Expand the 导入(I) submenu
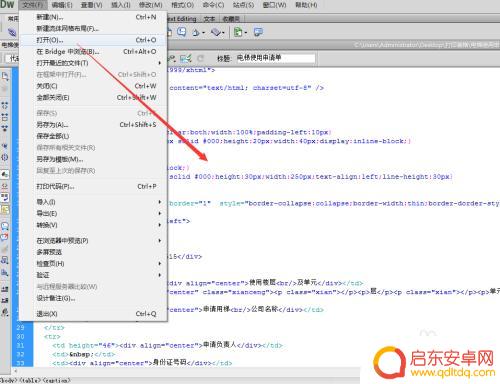The image size is (500, 384). [93, 202]
